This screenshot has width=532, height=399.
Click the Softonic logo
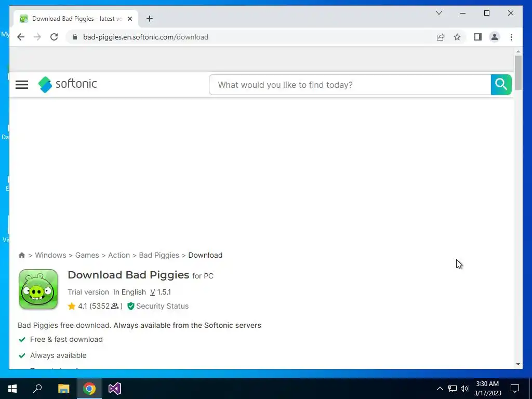coord(68,84)
